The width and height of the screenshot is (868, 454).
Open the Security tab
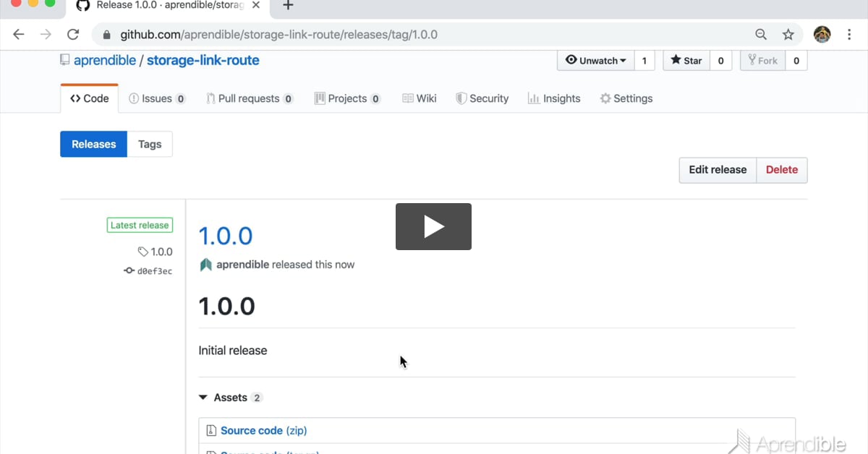coord(482,98)
